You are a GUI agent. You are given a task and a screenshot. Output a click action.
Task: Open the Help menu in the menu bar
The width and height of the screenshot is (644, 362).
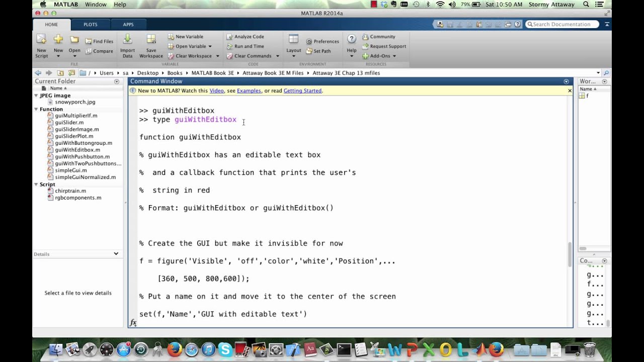pos(120,5)
